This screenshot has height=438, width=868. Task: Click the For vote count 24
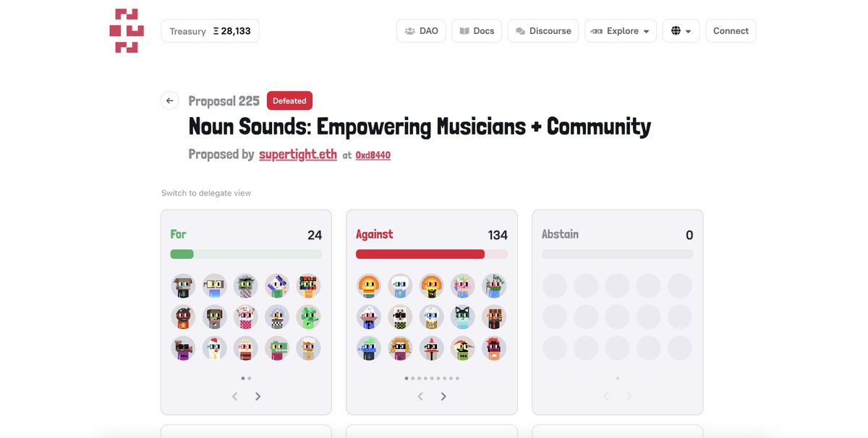click(x=315, y=235)
